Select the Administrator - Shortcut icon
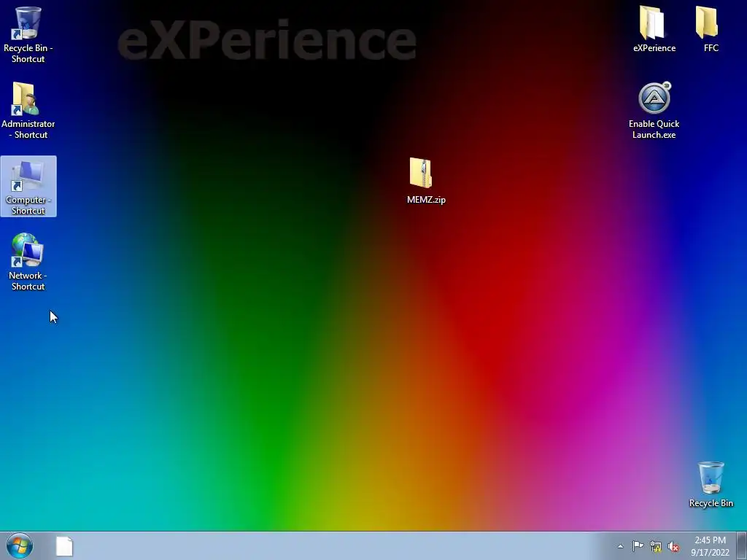 pos(28,111)
